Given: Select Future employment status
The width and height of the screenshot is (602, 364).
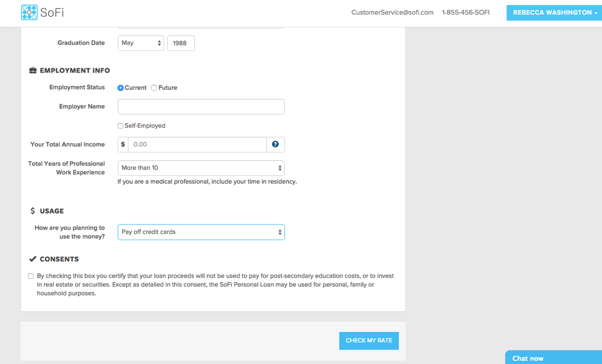Looking at the screenshot, I should click(154, 88).
